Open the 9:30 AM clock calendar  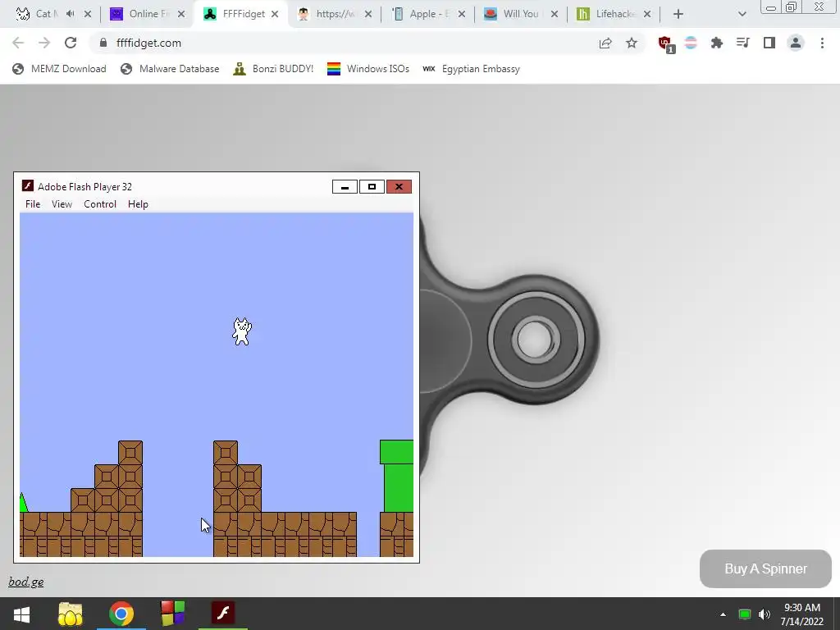click(802, 614)
